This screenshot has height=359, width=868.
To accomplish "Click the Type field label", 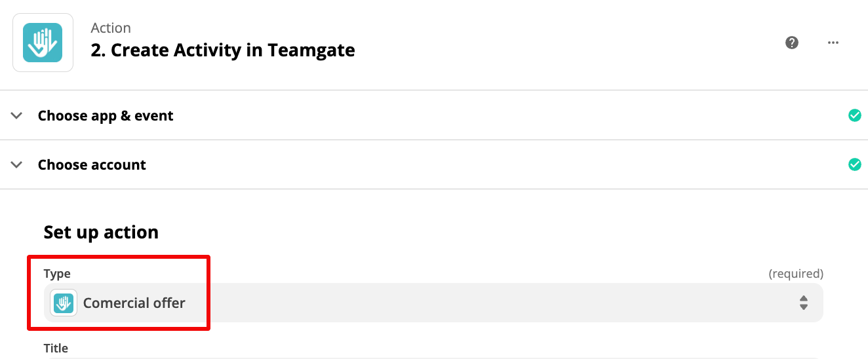I will (57, 274).
